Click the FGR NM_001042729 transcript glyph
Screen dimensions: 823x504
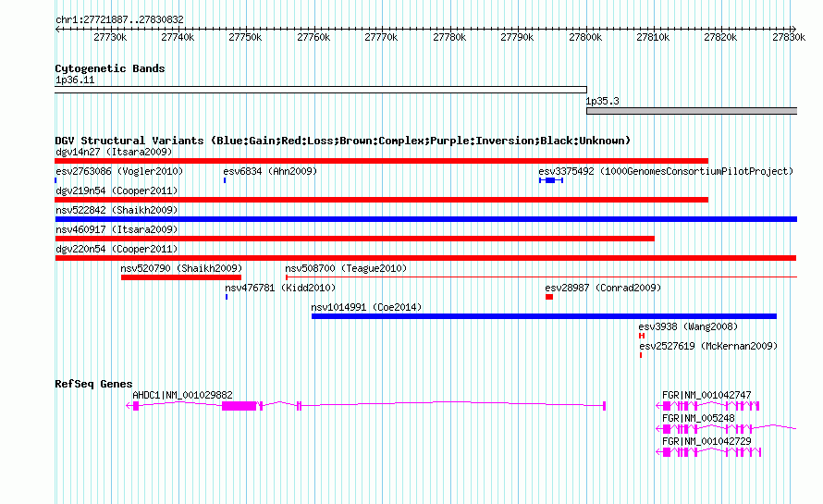(x=708, y=452)
